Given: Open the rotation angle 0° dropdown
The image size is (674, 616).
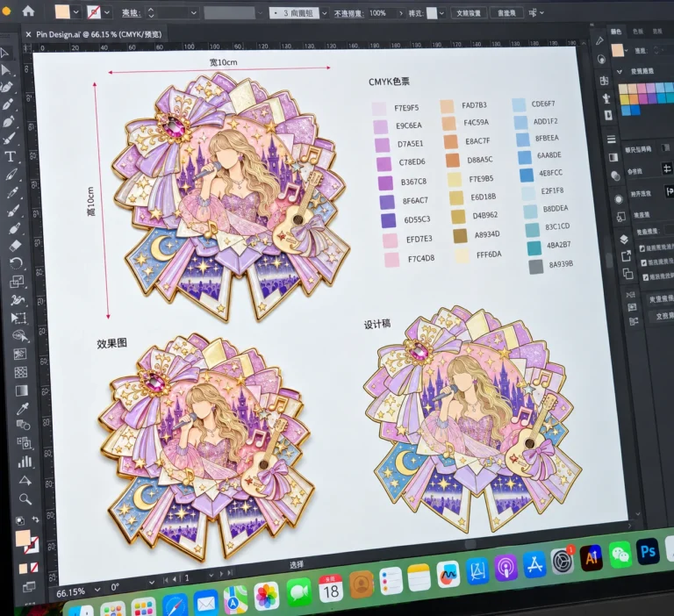Looking at the screenshot, I should click(x=151, y=583).
